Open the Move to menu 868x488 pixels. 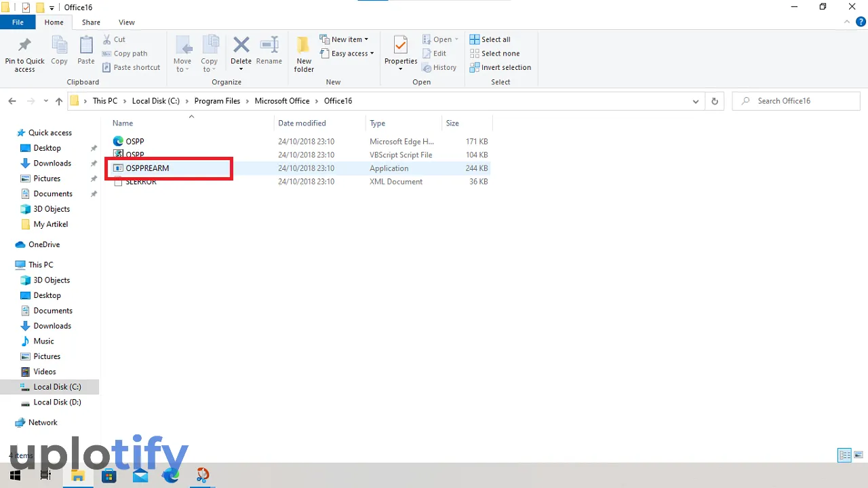coord(182,54)
